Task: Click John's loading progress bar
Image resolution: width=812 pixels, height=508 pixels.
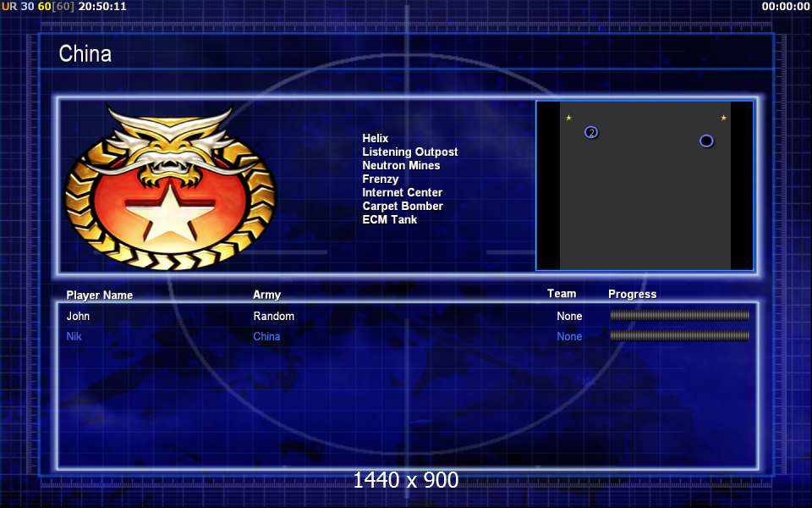Action: click(x=679, y=315)
